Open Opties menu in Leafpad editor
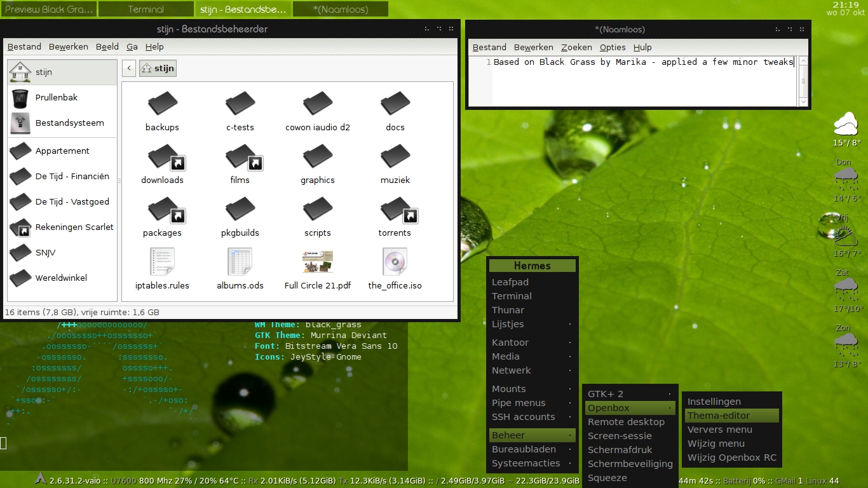The image size is (868, 488). [613, 48]
